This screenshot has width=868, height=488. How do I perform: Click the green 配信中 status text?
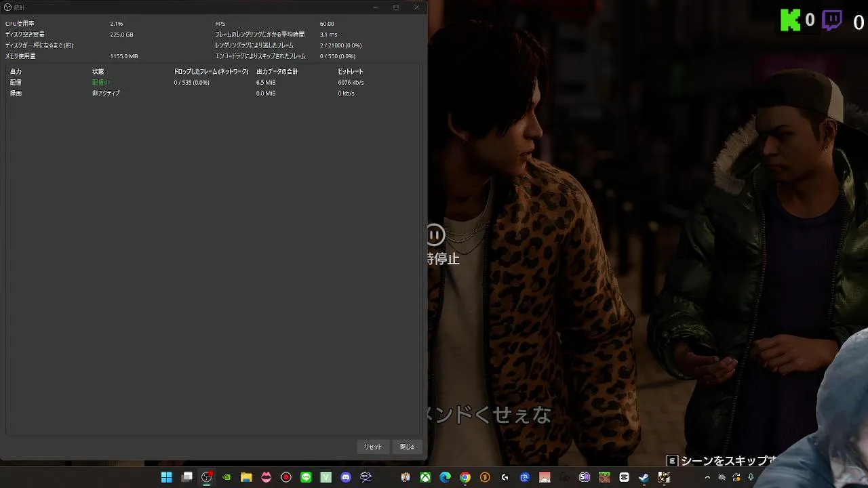(x=101, y=82)
